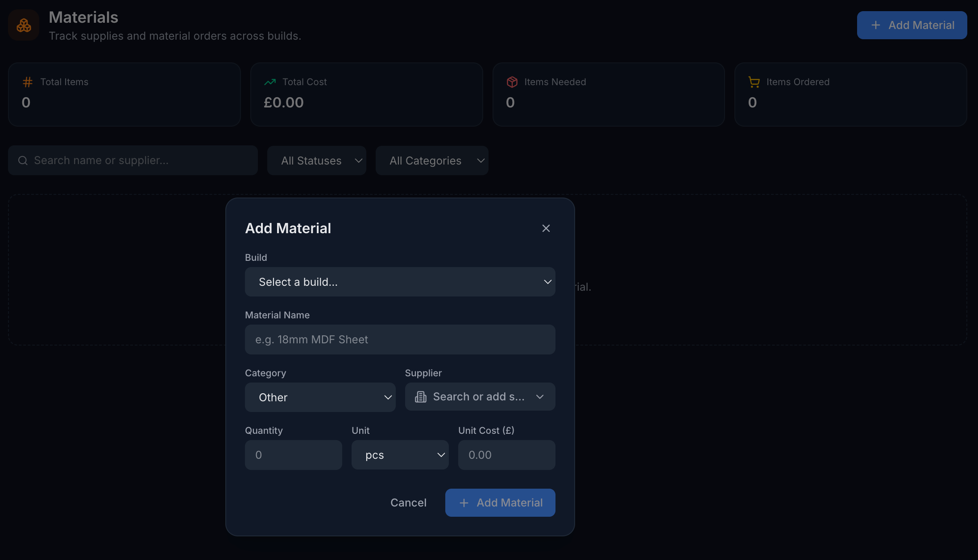Screen dimensions: 978x560
Task: Click the Items Needed box icon
Action: pos(512,82)
